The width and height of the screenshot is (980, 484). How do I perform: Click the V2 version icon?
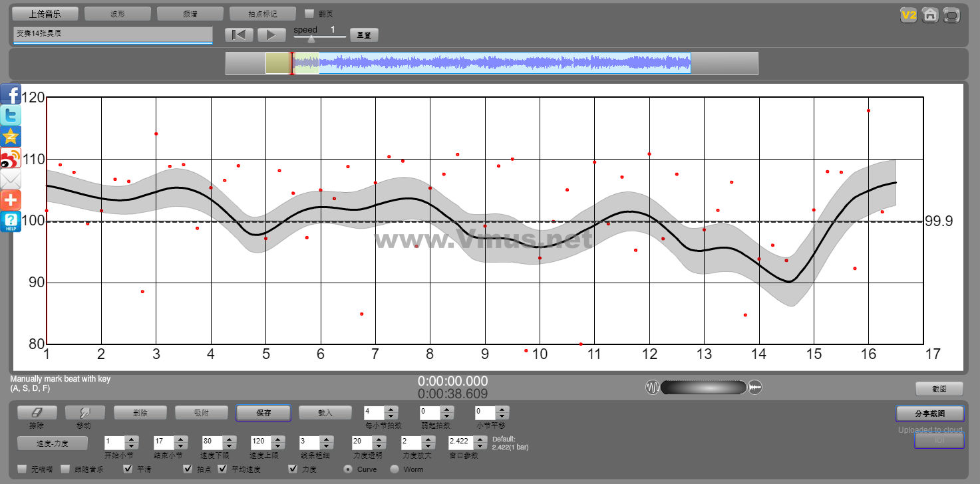(908, 15)
